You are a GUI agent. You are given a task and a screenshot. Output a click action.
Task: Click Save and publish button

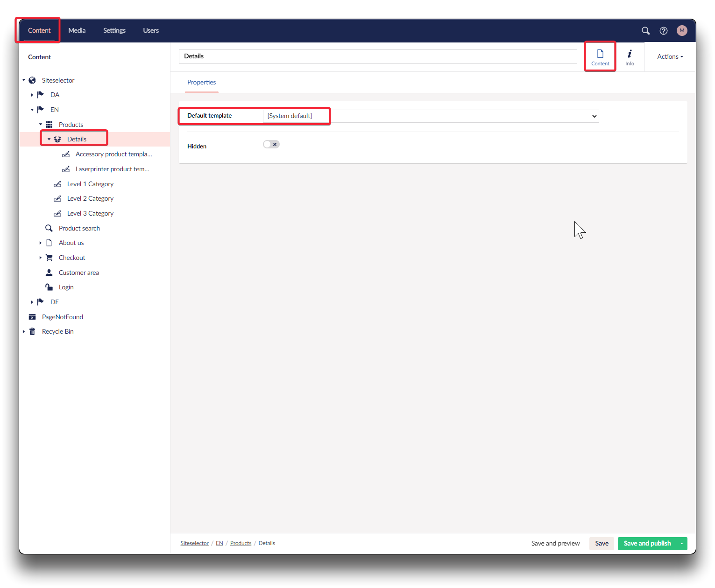[647, 543]
